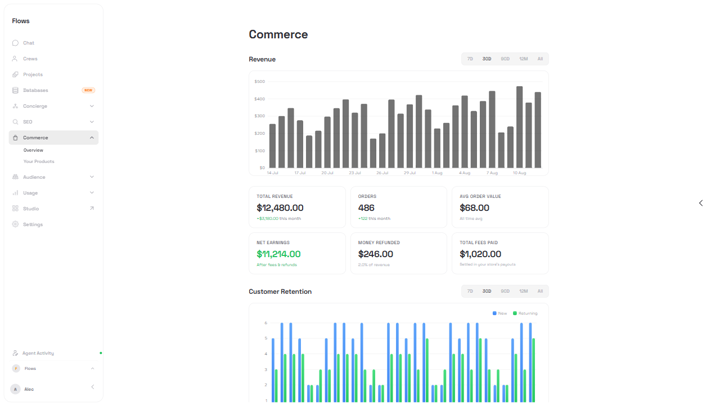The height and width of the screenshot is (406, 720).
Task: Collapse the Commerce section chevron
Action: (92, 138)
